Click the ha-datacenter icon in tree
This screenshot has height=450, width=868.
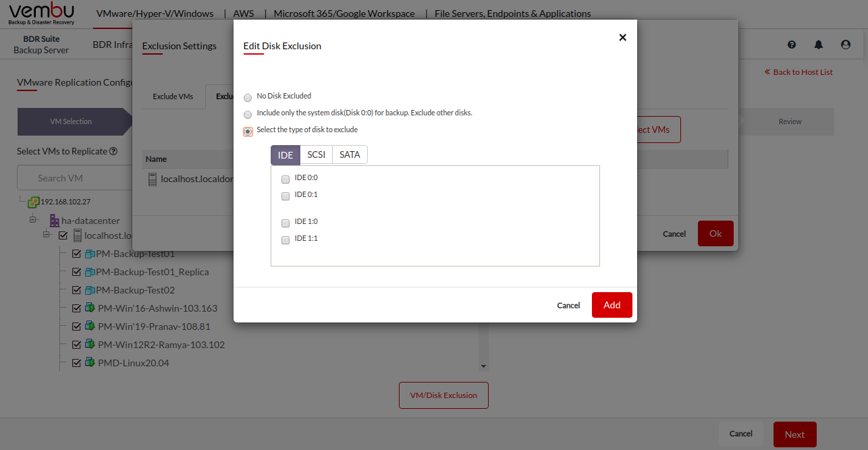pyautogui.click(x=54, y=221)
